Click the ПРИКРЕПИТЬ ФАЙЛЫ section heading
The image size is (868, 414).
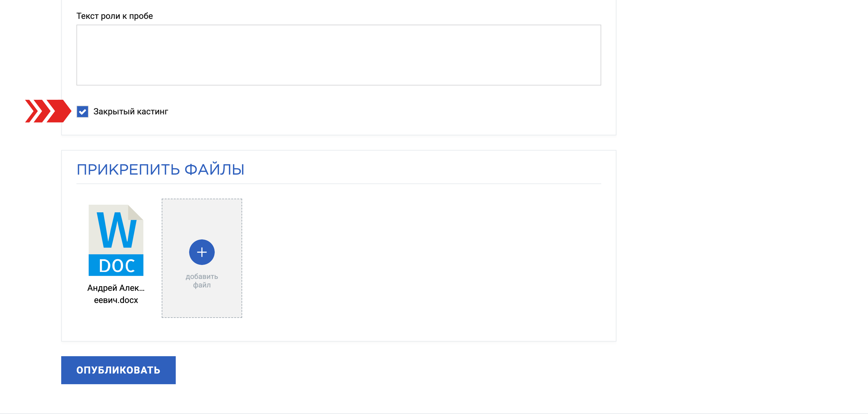coord(161,169)
